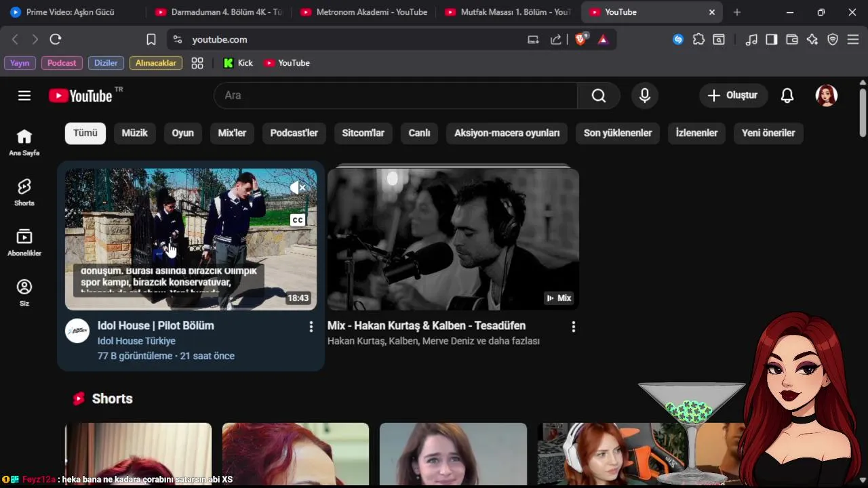Open Idol House Türkiye channel link
The image size is (868, 488).
(x=136, y=341)
